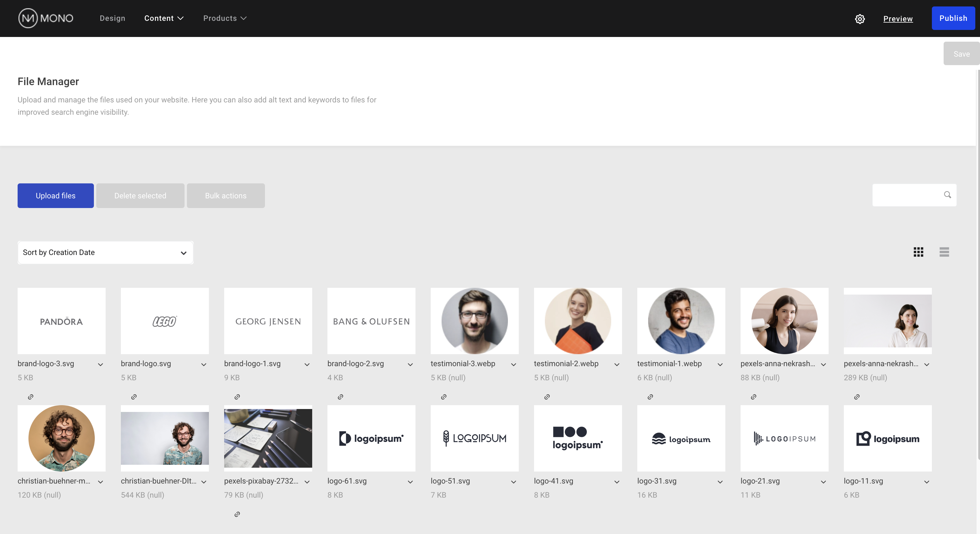Switch to list view

pyautogui.click(x=944, y=252)
